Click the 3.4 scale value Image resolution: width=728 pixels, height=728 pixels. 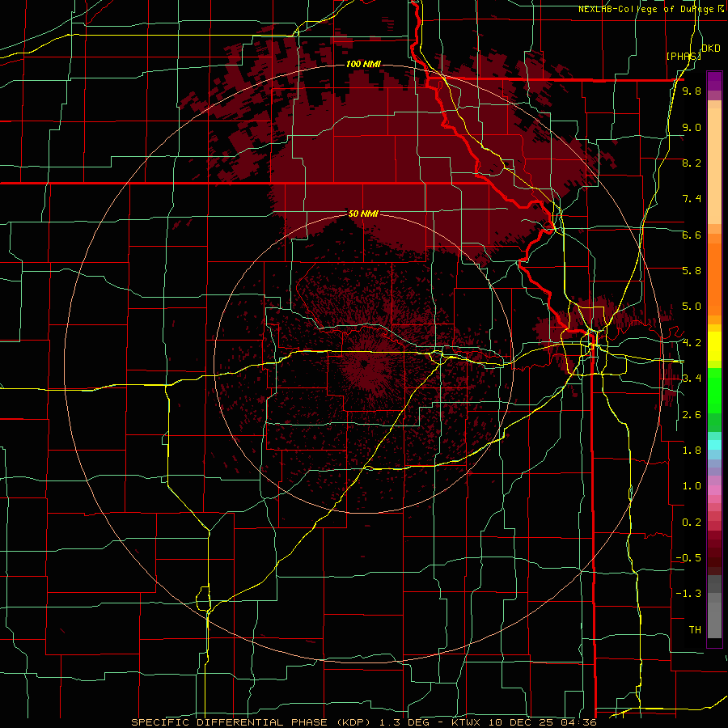click(x=692, y=379)
